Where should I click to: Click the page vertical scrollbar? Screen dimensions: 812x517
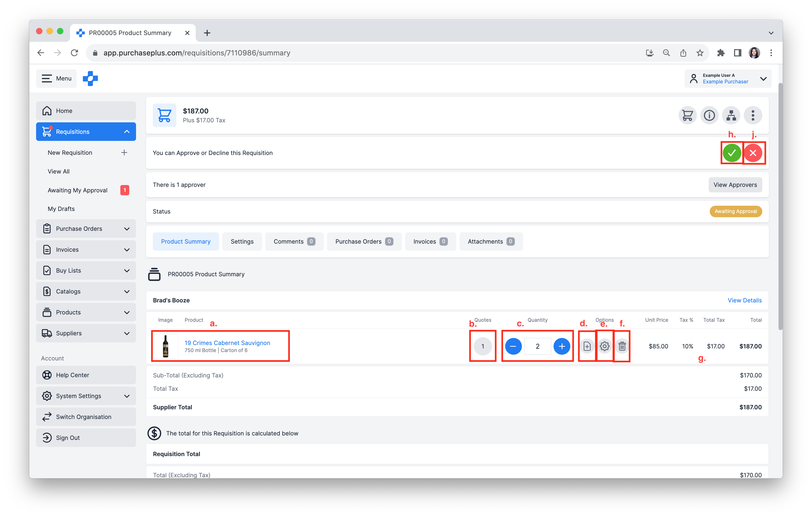coord(780,206)
